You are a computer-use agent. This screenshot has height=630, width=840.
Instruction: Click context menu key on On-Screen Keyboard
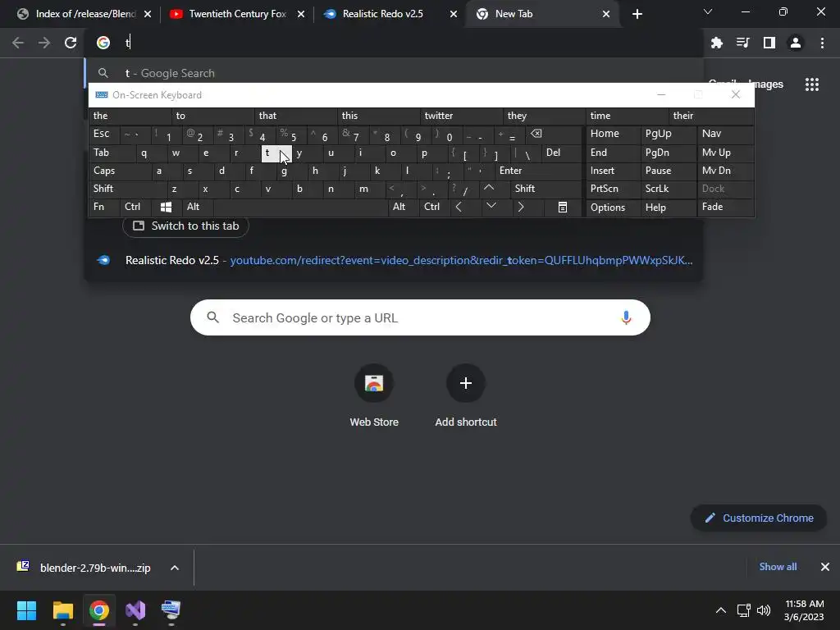coord(563,208)
